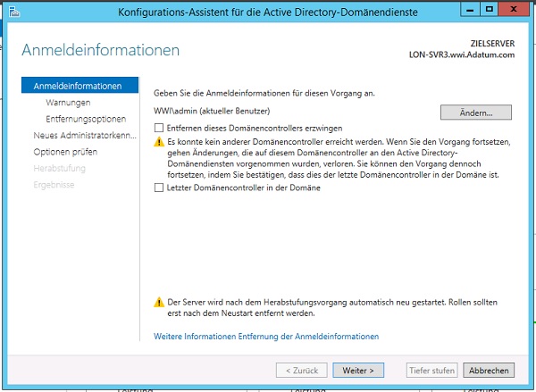Viewport: 536px width, 392px height.
Task: Enable 'Entfernen dieses Domänencontrollers erzwingen' checkbox
Action: point(159,128)
